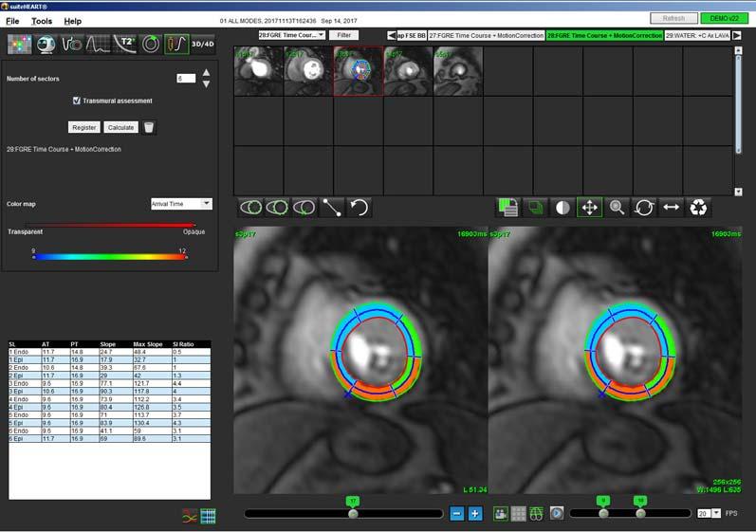756x532 pixels.
Task: Open the globe viewer mode icon
Action: click(x=46, y=45)
